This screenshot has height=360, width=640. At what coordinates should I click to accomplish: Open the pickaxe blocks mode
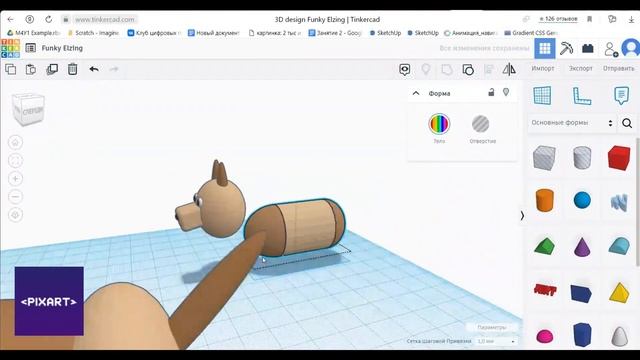tap(566, 48)
